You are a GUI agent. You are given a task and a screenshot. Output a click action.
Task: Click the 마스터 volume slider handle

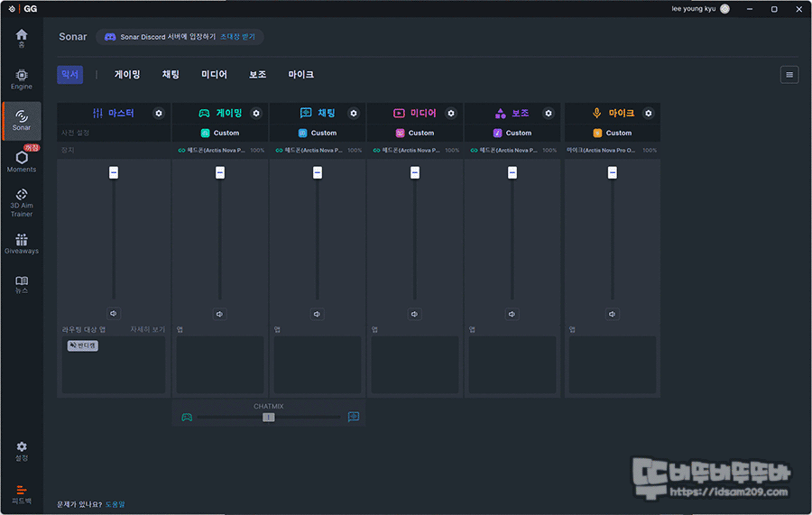pos(114,172)
